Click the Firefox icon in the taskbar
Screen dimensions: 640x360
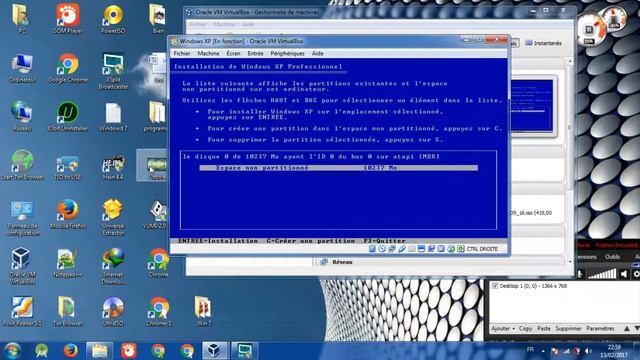(x=70, y=351)
